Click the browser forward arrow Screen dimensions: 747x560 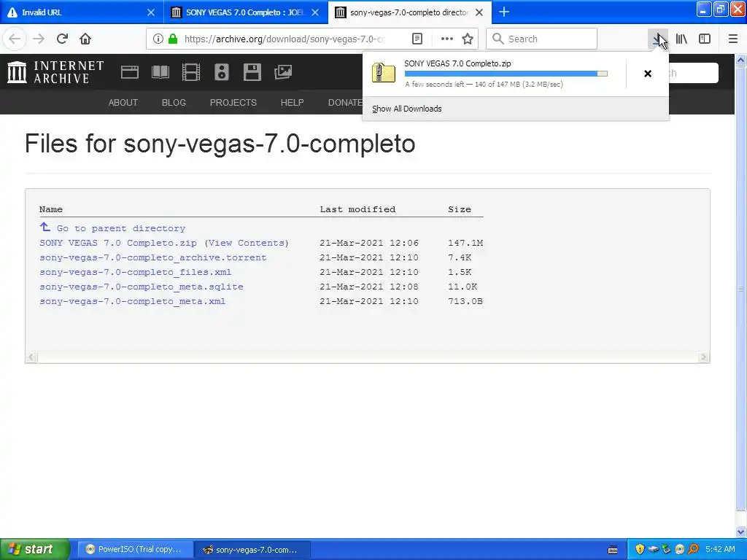click(x=39, y=39)
